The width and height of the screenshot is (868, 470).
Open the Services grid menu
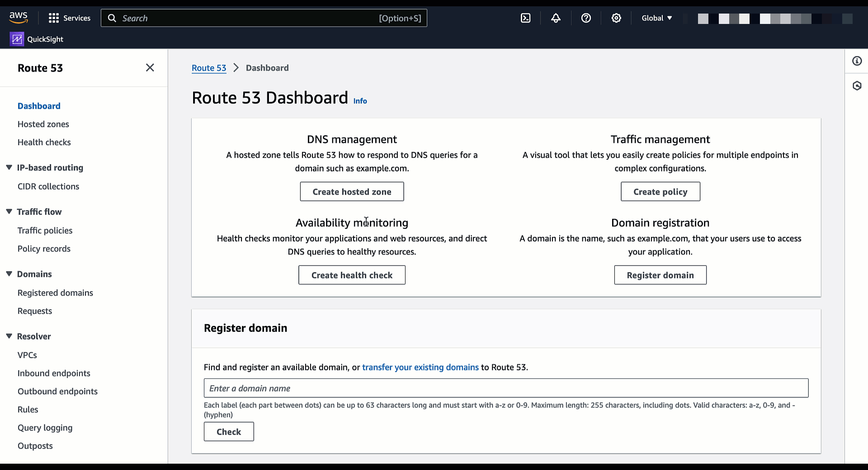tap(70, 18)
